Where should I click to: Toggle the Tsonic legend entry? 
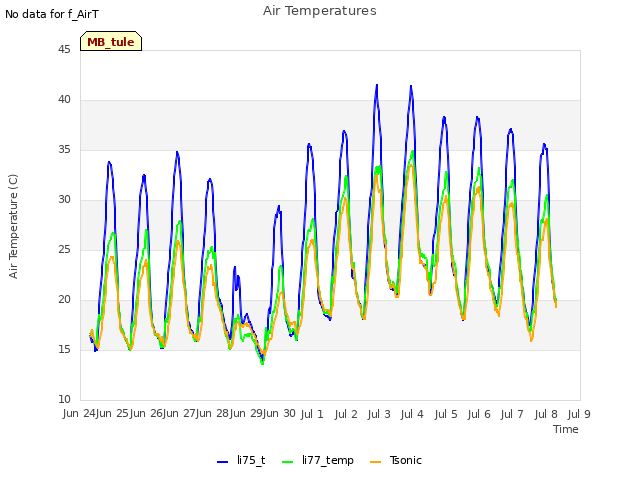(396, 460)
